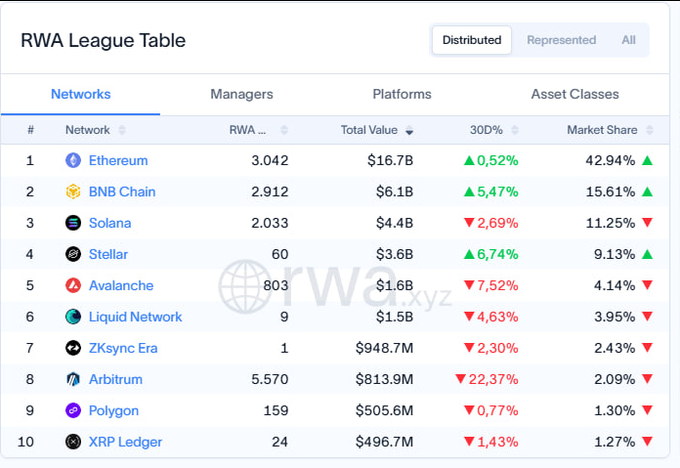Click the $505.6M total value cell
Image resolution: width=680 pixels, height=468 pixels.
pyautogui.click(x=384, y=410)
